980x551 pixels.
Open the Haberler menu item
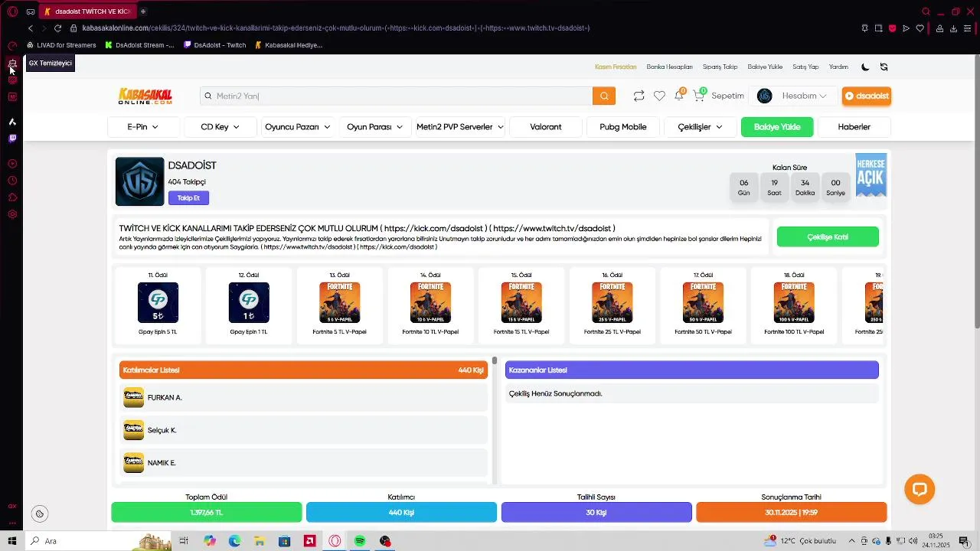point(854,127)
